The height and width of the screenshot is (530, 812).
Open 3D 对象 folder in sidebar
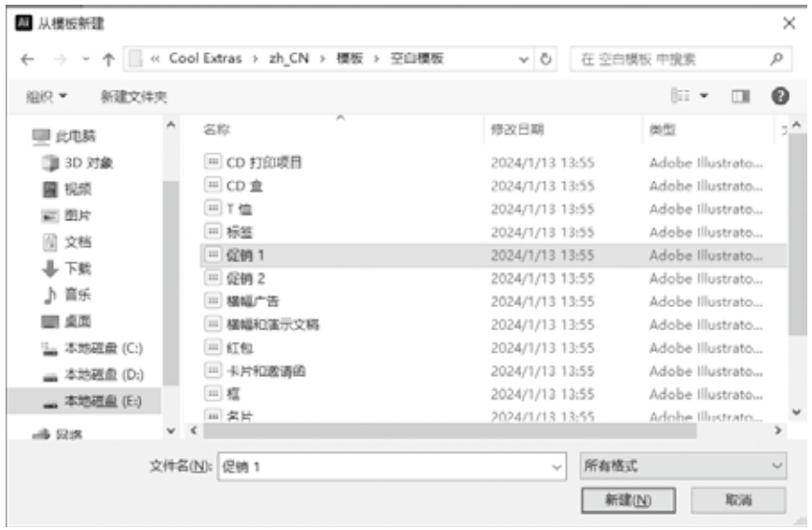point(76,162)
